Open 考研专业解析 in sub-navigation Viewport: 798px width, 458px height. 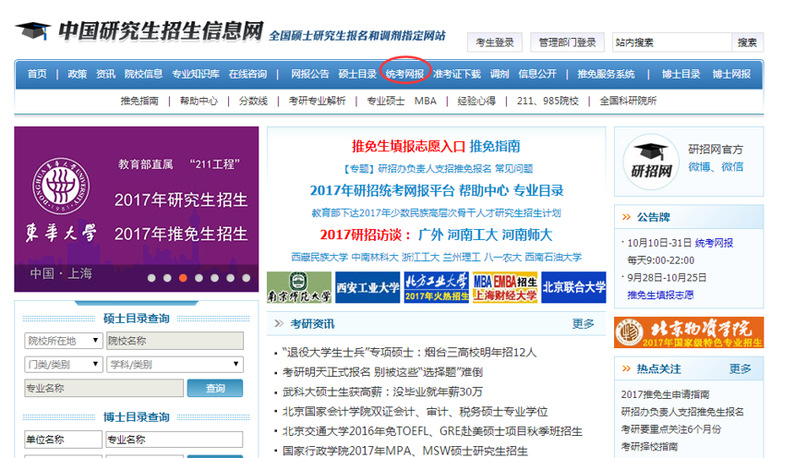[x=317, y=101]
